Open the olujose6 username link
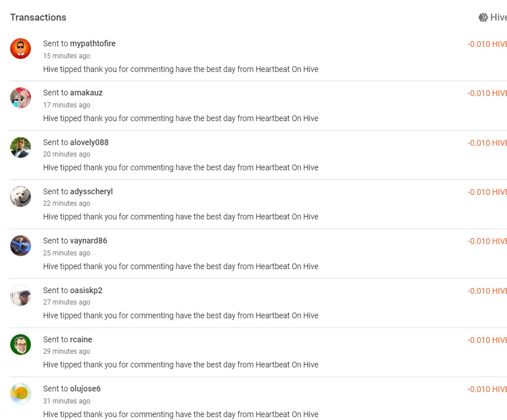507x420 pixels. coord(85,389)
